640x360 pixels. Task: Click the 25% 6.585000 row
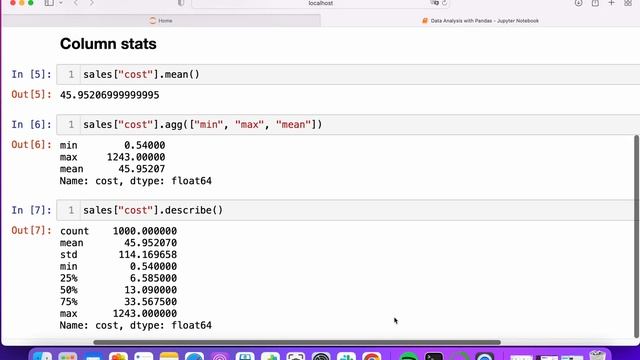pyautogui.click(x=118, y=278)
